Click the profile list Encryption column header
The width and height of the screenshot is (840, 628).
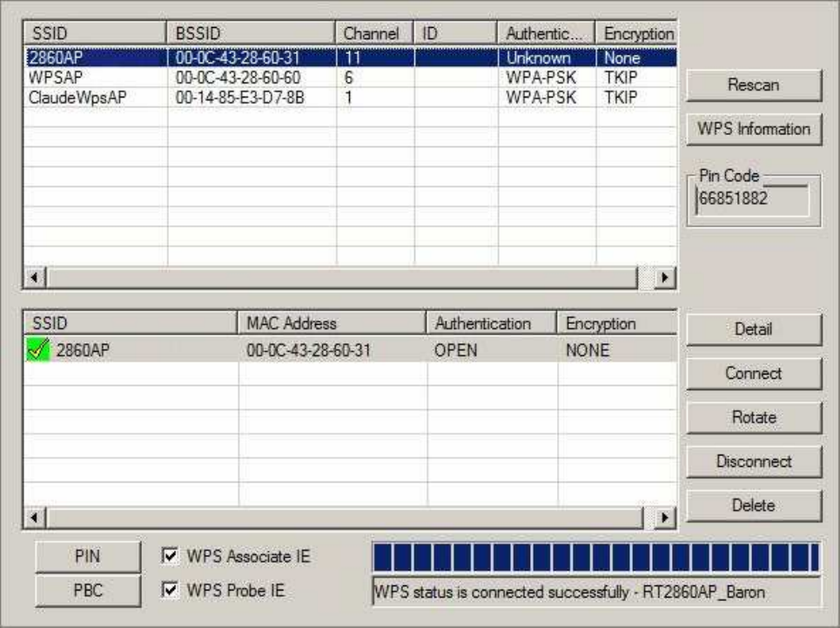(x=616, y=323)
